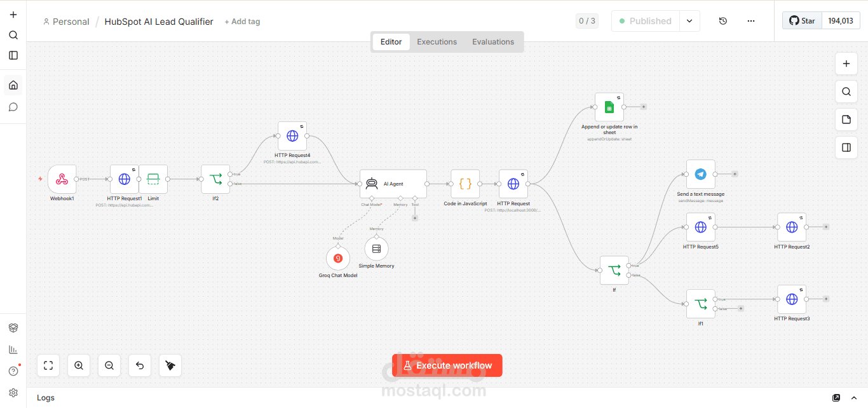
Task: Add node after Google Sheets output plus
Action: pos(644,107)
